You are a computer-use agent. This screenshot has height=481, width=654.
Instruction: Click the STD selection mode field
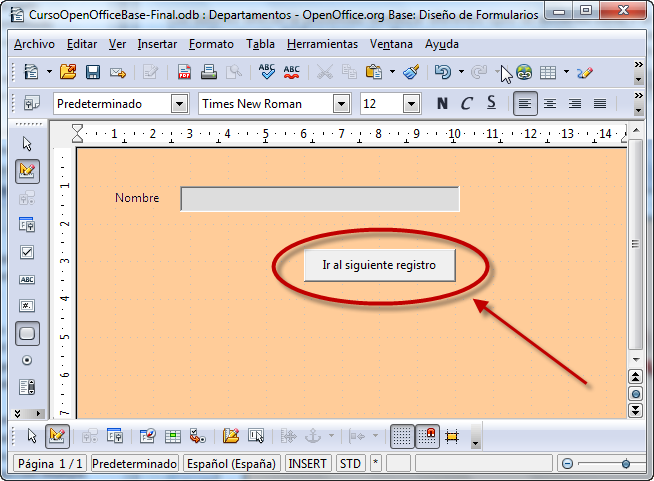[x=350, y=463]
